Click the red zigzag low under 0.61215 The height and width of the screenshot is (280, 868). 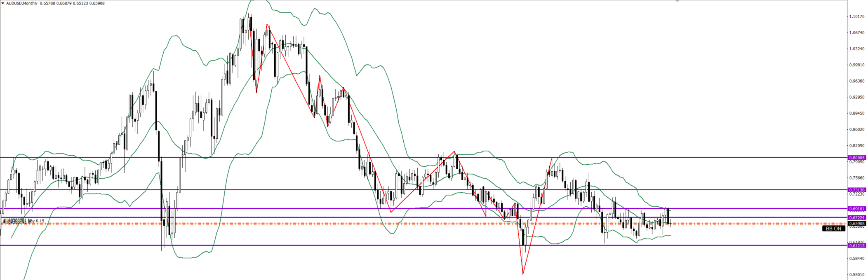click(523, 273)
